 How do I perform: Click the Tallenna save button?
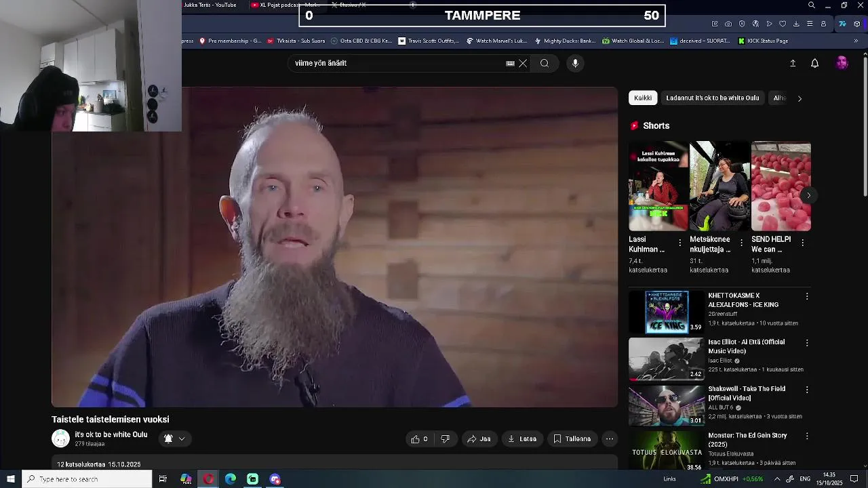tap(572, 439)
